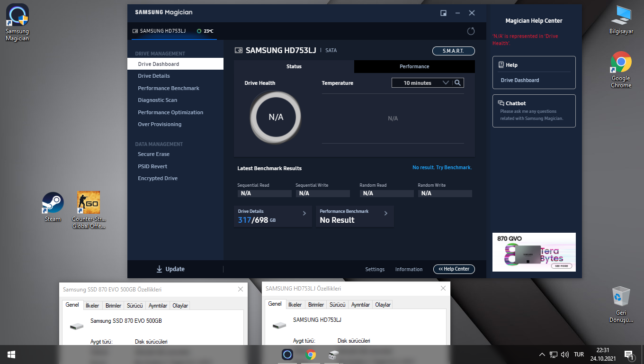Image resolution: width=644 pixels, height=364 pixels.
Task: Open İlkeler tab in HD753LJ properties
Action: (295, 305)
